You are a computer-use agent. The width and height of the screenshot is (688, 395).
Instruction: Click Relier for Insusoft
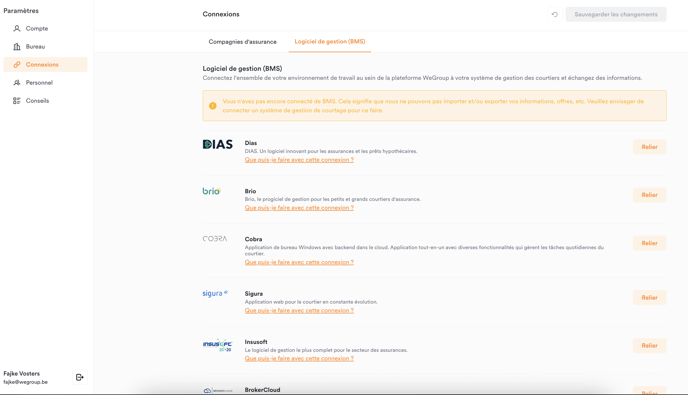click(649, 345)
